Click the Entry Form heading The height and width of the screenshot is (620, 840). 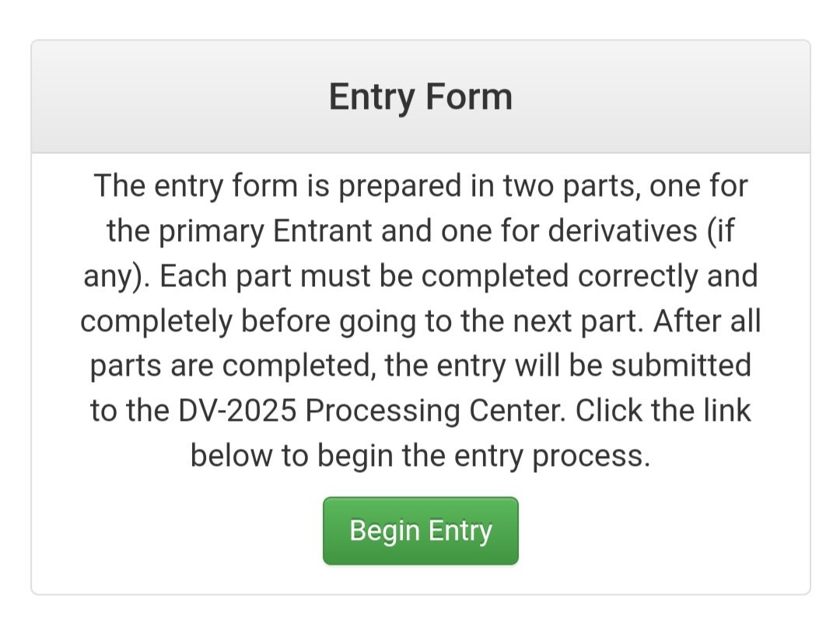pos(420,97)
